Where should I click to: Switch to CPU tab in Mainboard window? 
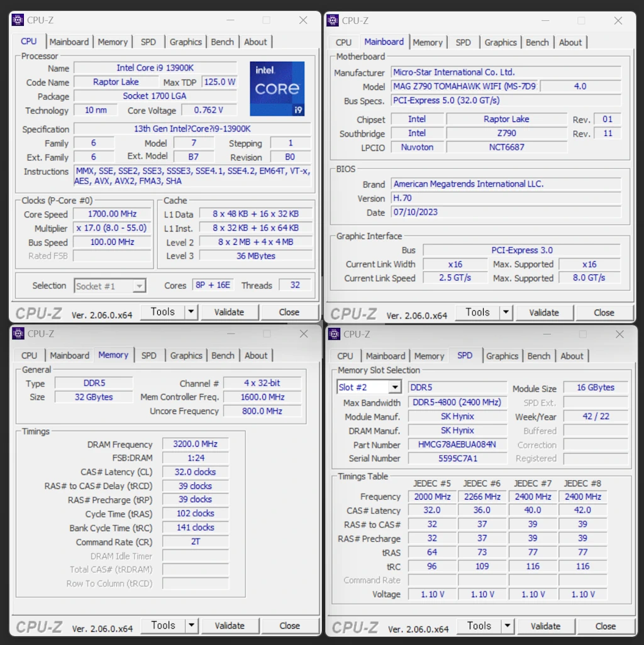coord(344,42)
